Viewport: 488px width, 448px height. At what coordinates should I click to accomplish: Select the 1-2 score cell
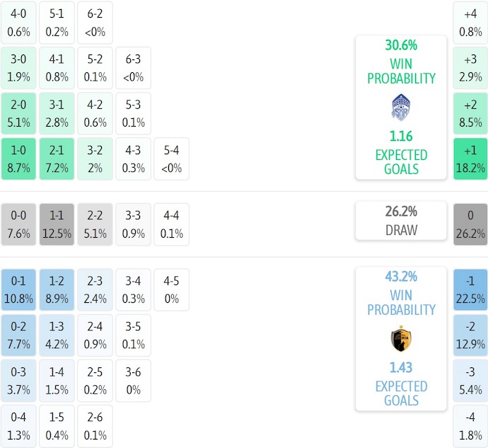pos(57,289)
